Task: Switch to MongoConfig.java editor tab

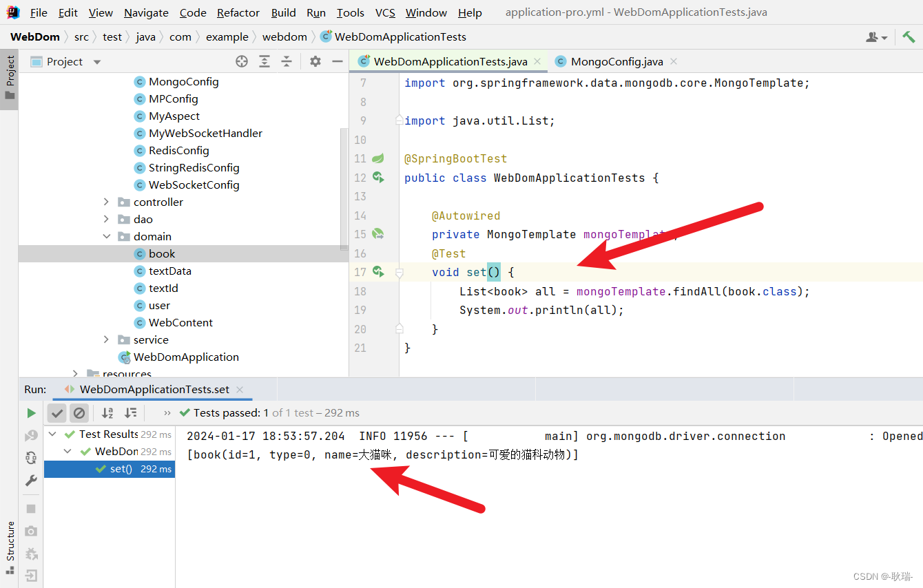Action: 616,61
